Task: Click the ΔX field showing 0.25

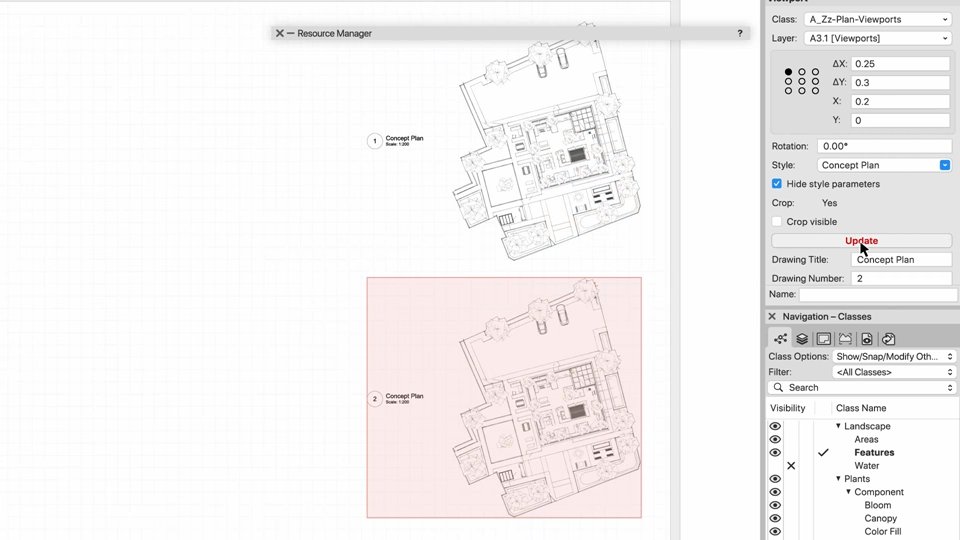Action: click(x=900, y=64)
